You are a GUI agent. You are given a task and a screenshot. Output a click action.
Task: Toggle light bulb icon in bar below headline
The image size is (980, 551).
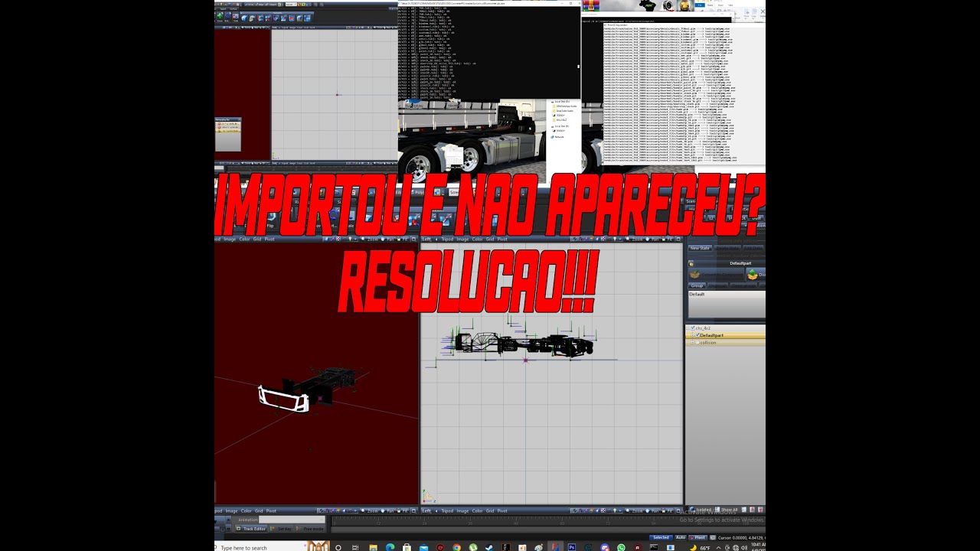point(615,239)
